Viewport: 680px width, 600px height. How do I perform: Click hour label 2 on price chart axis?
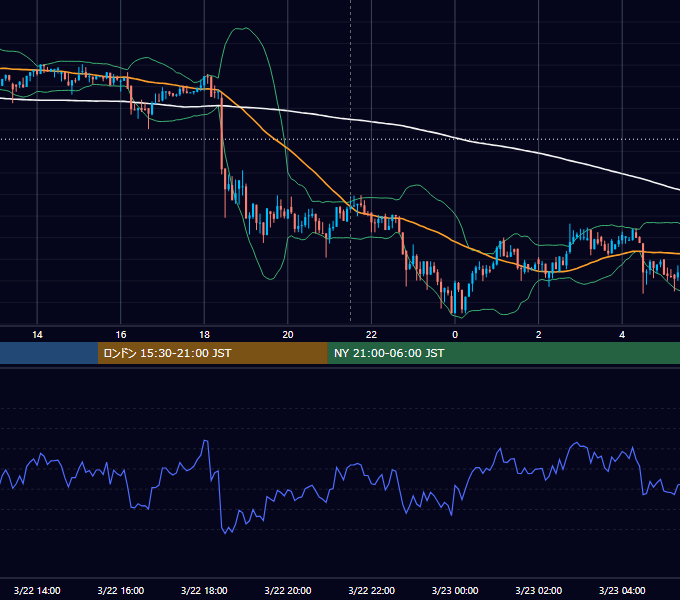click(539, 335)
